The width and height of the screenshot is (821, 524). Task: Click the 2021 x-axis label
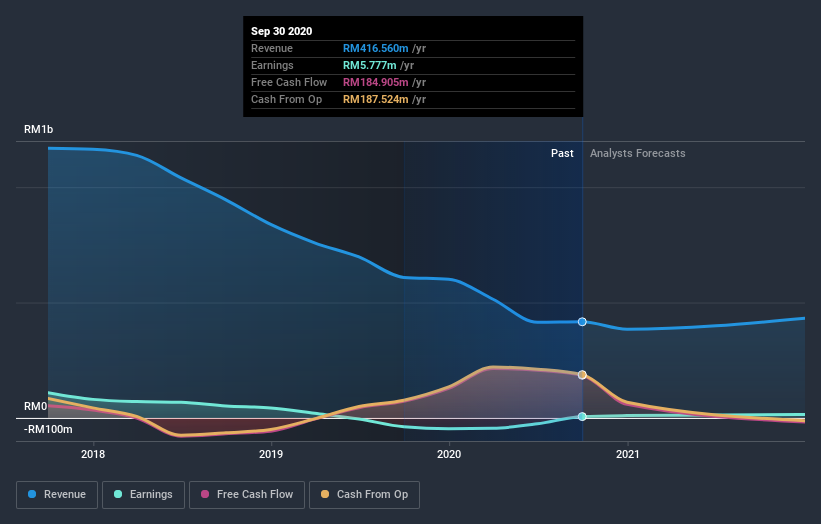(627, 454)
